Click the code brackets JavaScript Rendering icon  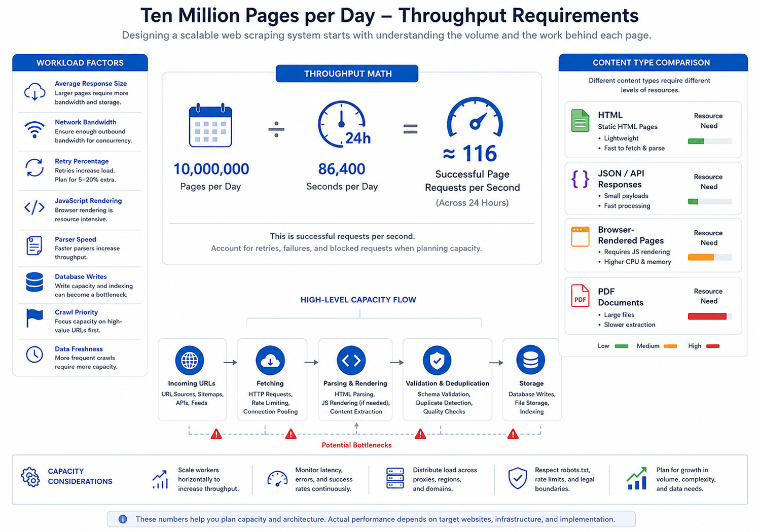[x=34, y=207]
